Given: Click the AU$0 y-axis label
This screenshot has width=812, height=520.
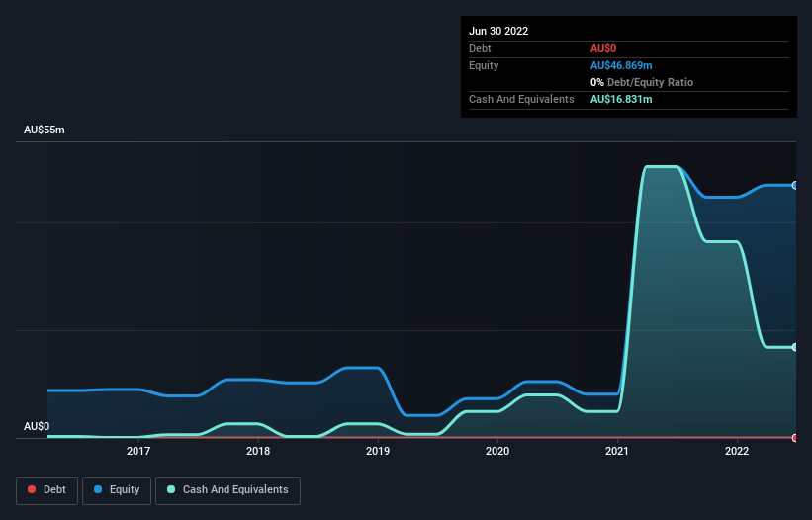Looking at the screenshot, I should 37,426.
